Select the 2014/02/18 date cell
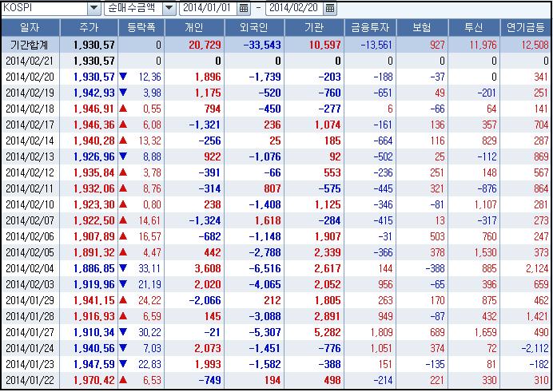553x392 pixels. point(30,109)
